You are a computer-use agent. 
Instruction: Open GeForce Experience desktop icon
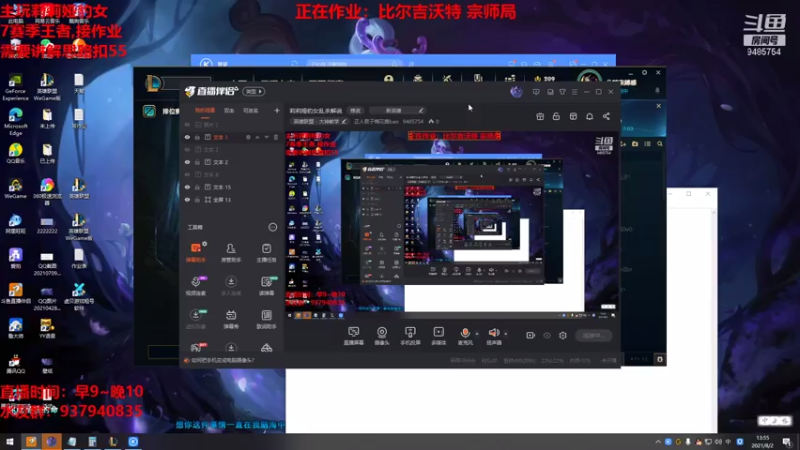(x=15, y=87)
